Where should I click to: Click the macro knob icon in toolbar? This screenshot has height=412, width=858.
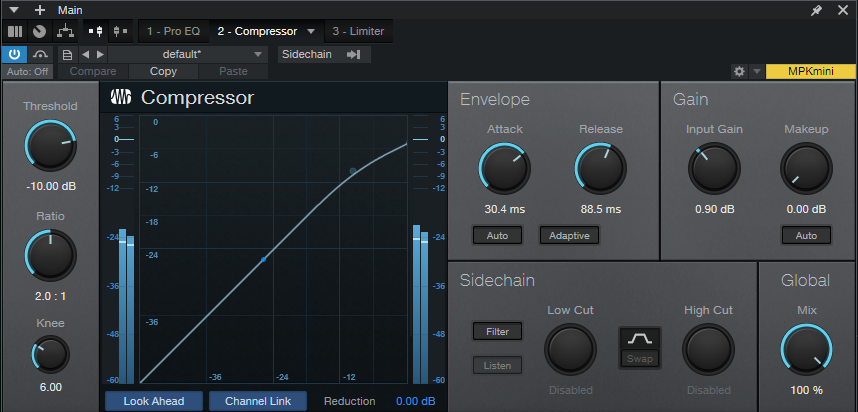coord(39,31)
